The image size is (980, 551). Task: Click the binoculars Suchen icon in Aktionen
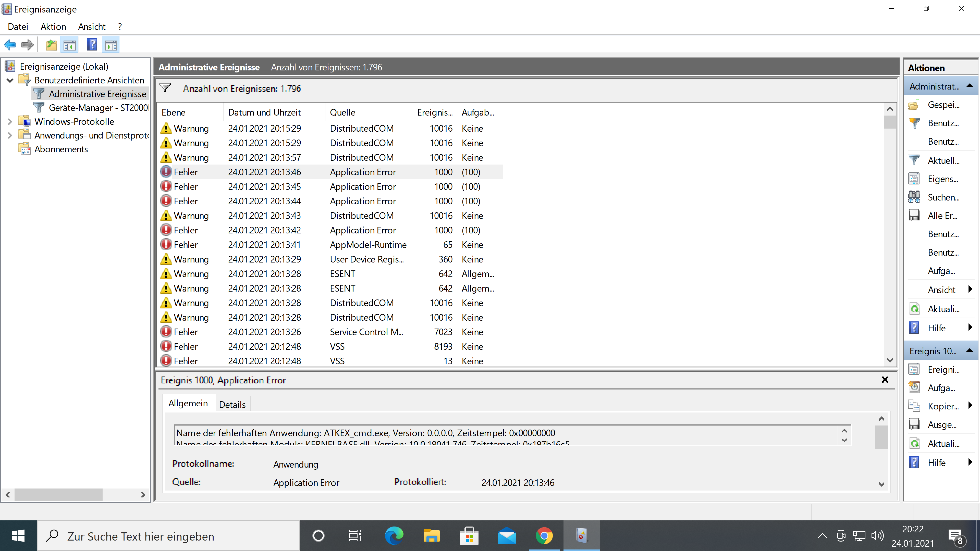914,197
